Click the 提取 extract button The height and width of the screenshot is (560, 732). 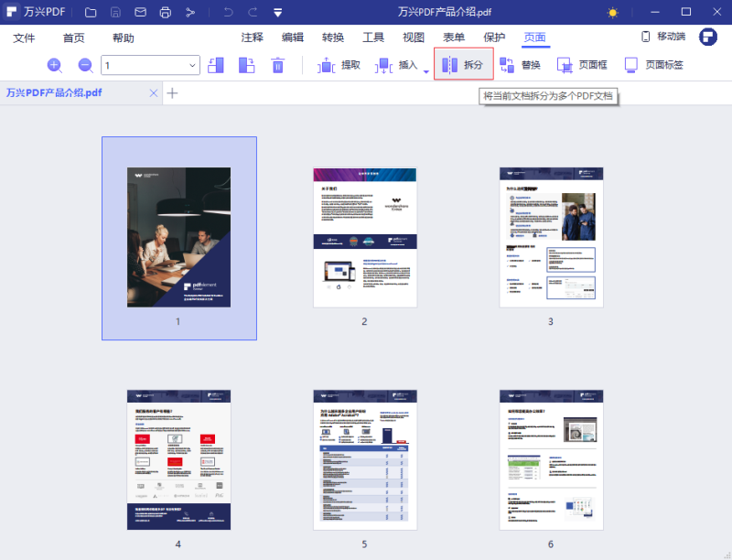[x=339, y=65]
